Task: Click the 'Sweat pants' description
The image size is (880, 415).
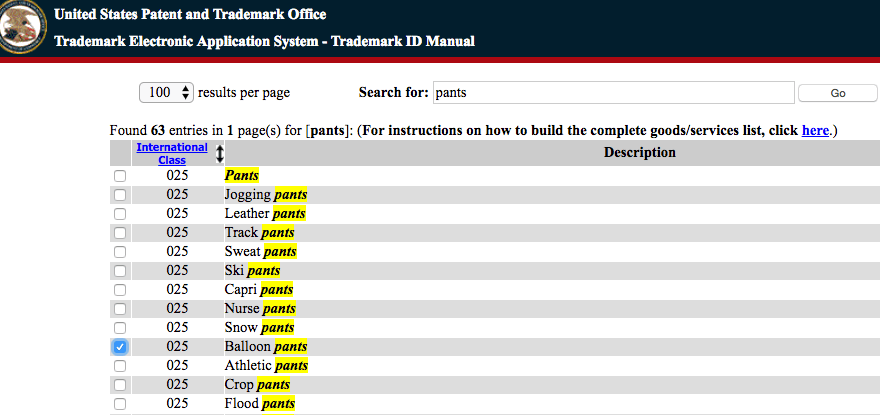Action: click(x=261, y=252)
